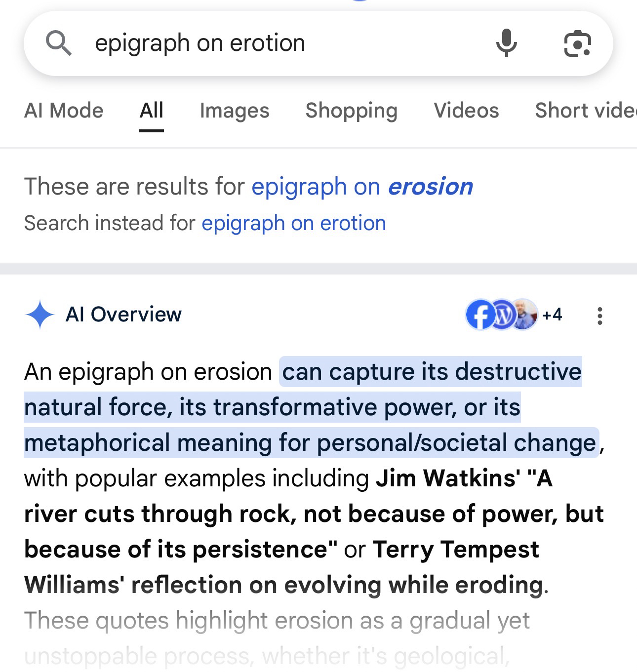Open the Shopping tab
This screenshot has height=672, width=637.
point(351,111)
